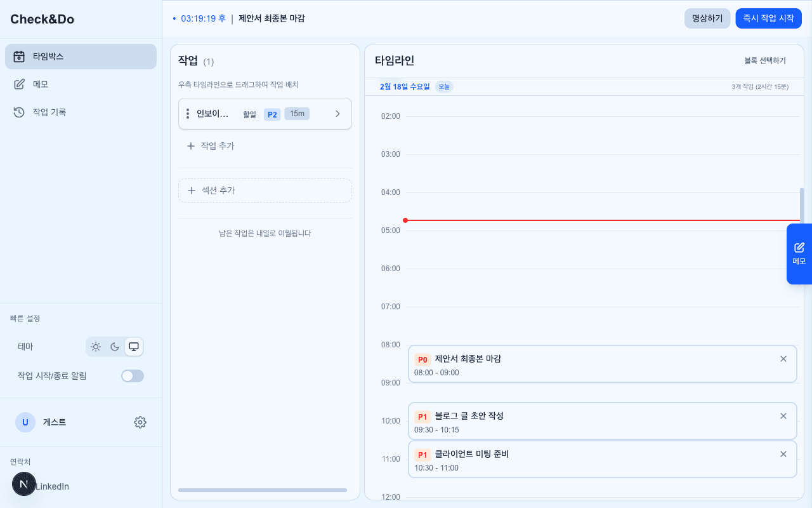Click the red current-time marker dot

[405, 220]
